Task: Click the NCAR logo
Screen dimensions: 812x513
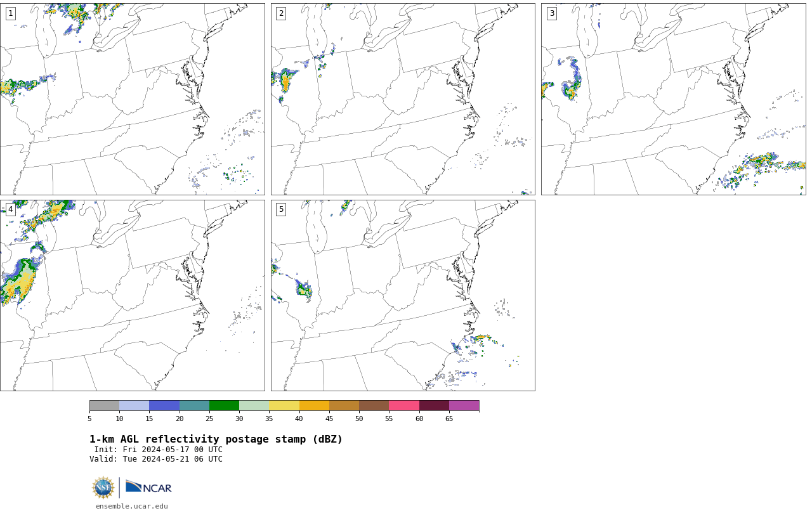Action: [148, 487]
